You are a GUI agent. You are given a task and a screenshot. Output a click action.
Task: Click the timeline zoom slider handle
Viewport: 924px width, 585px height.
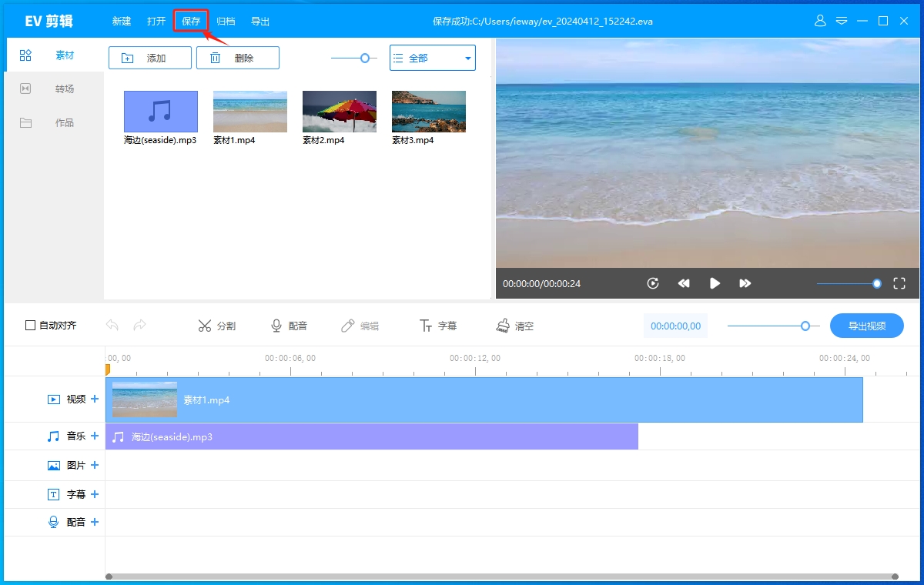point(805,326)
